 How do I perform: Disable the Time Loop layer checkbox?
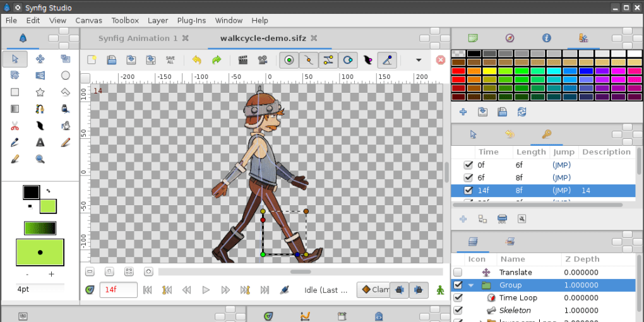click(458, 297)
